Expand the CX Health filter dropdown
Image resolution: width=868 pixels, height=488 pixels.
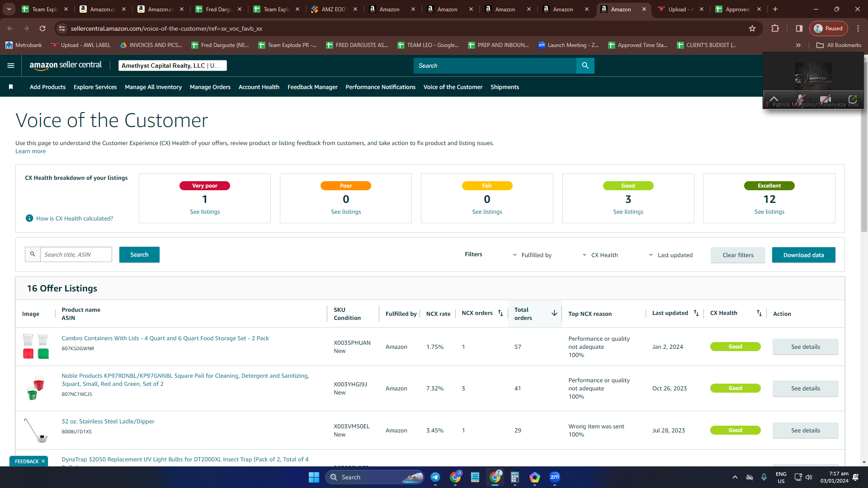(x=600, y=255)
